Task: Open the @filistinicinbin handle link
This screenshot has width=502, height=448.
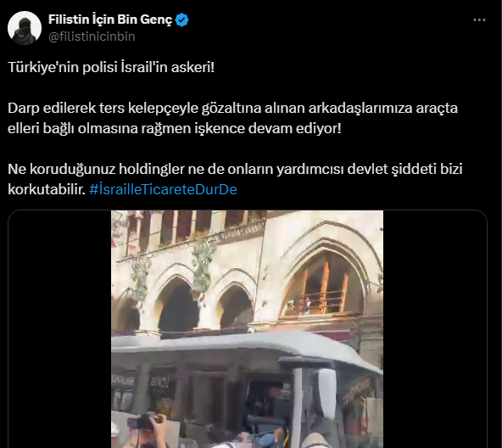Action: [92, 36]
